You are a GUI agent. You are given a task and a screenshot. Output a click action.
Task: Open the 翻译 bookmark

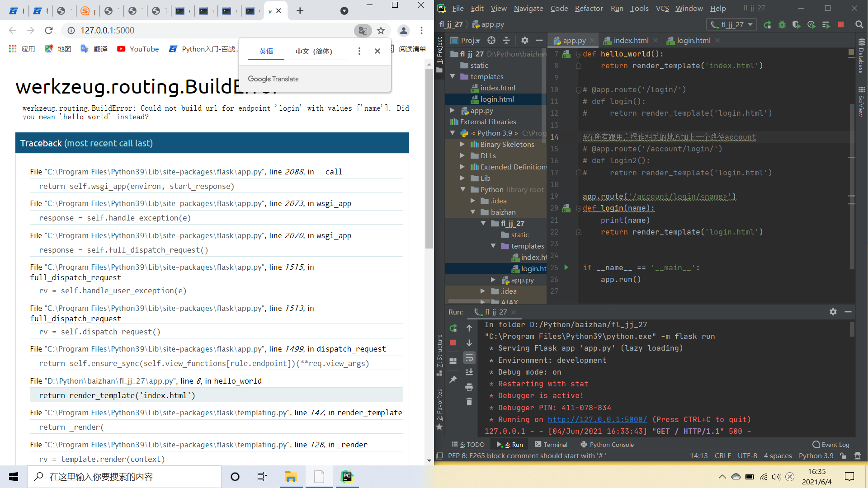[94, 49]
